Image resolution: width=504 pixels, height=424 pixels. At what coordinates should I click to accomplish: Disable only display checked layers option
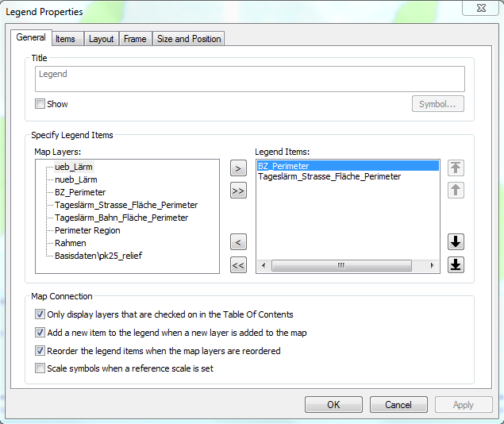[x=40, y=314]
